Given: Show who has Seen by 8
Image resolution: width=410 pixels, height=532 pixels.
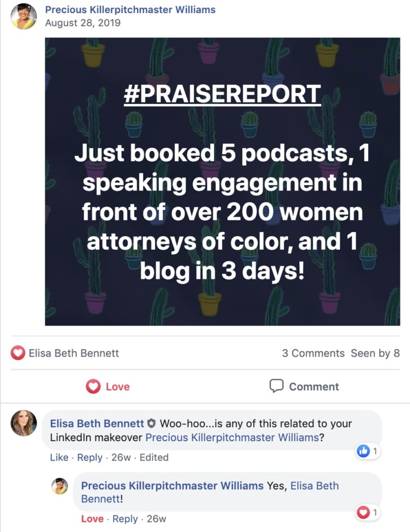Looking at the screenshot, I should (375, 353).
